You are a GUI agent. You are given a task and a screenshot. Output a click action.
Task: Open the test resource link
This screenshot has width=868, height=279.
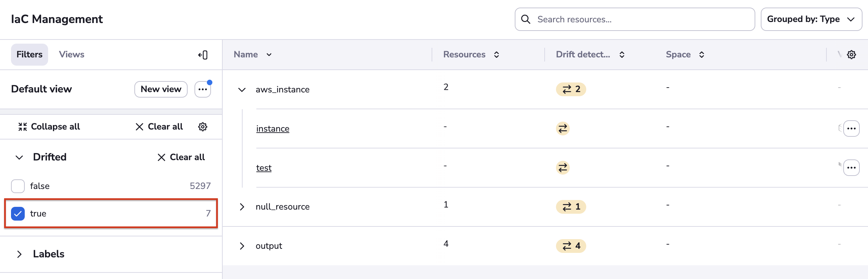click(x=264, y=168)
